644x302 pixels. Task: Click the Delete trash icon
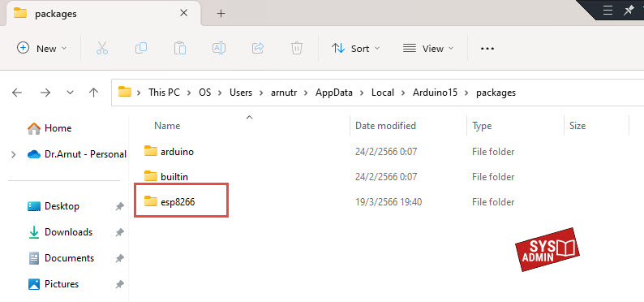pyautogui.click(x=297, y=49)
